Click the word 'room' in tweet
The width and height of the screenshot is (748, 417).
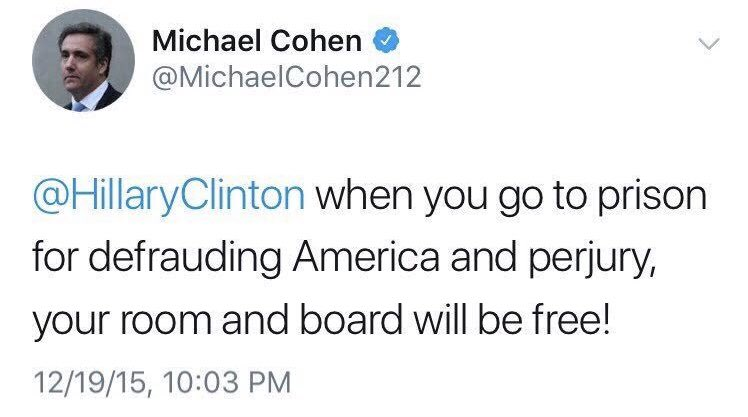(166, 322)
